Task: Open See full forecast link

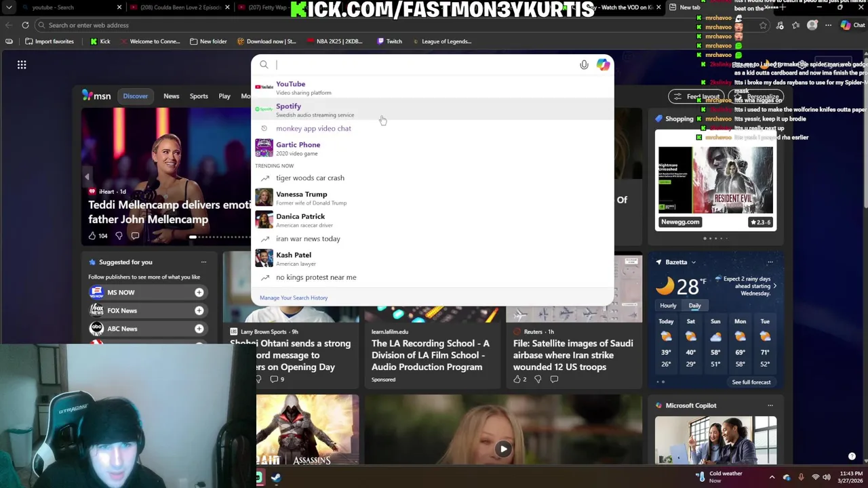Action: 751,382
